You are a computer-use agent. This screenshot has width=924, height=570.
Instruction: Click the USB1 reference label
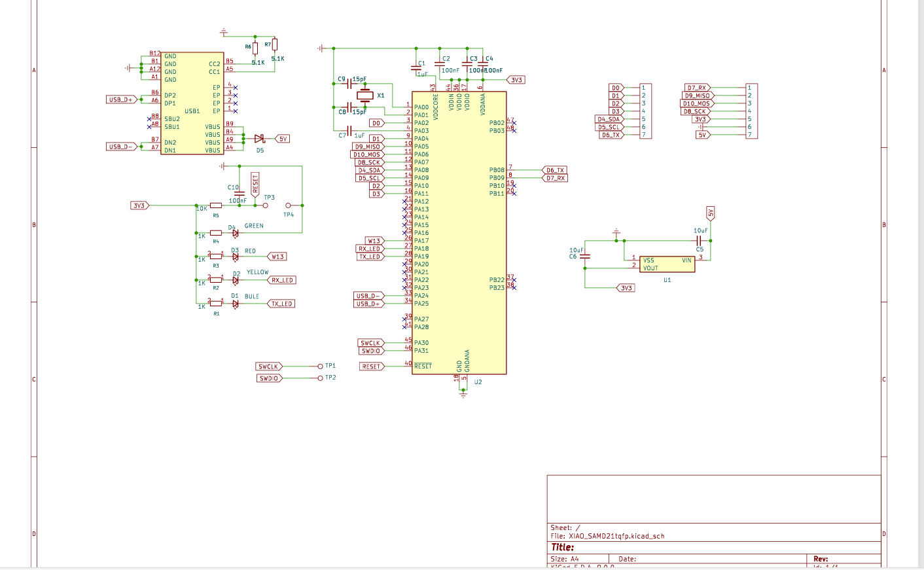192,111
